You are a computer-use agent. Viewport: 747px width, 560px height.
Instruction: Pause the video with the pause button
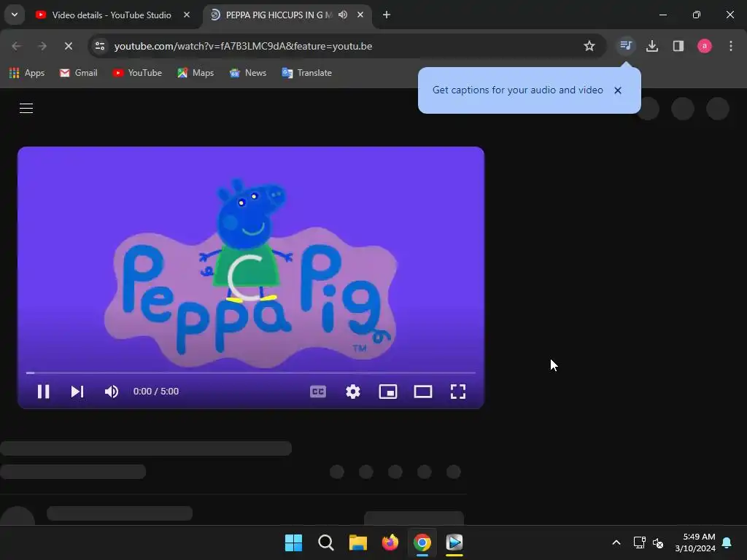[43, 392]
